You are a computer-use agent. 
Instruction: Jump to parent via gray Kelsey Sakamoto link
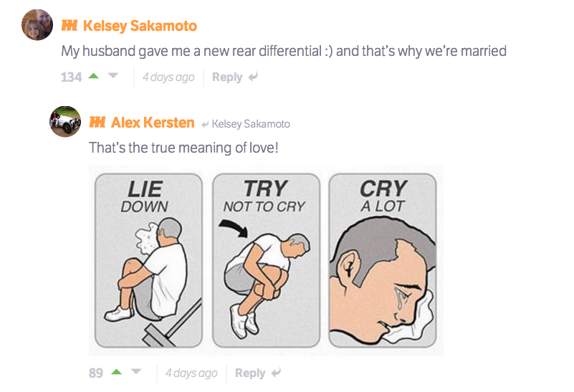click(x=251, y=124)
